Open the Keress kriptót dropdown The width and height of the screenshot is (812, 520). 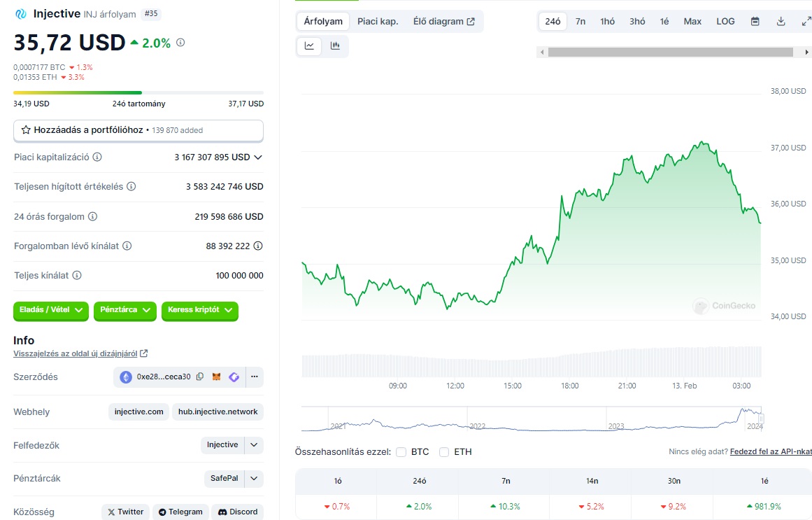point(200,310)
